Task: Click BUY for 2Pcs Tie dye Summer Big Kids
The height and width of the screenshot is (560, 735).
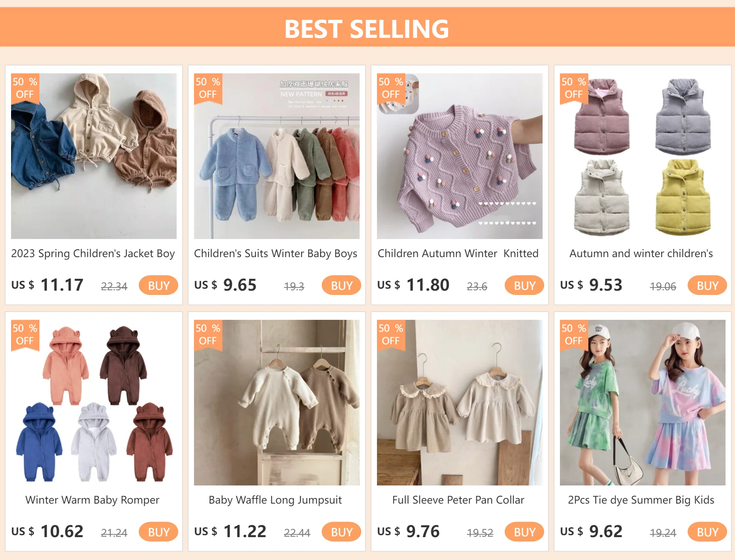Action: (707, 532)
